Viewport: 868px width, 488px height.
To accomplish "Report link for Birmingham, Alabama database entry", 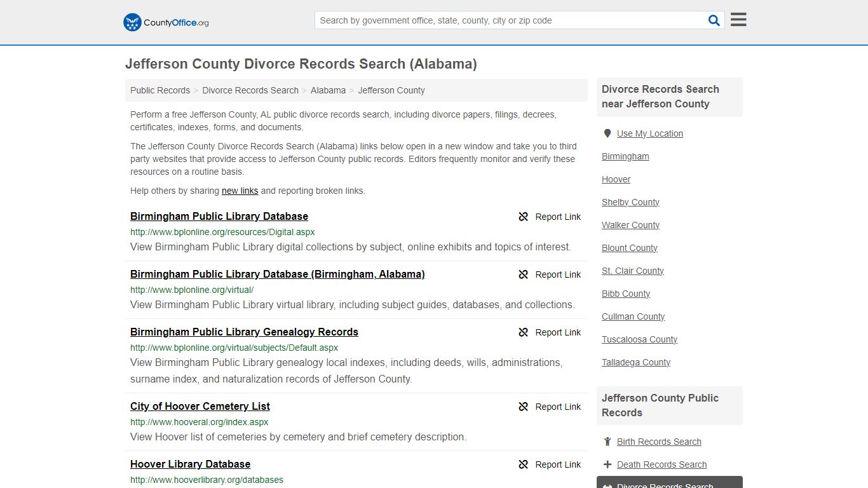I will [558, 274].
